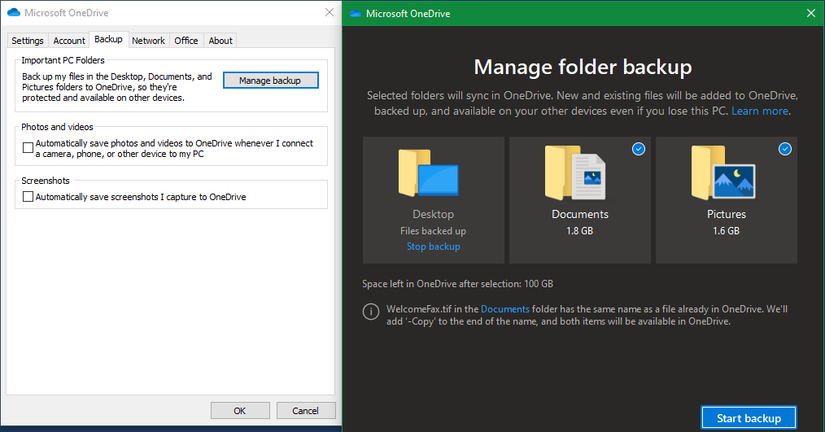Viewport: 825px width, 432px height.
Task: Open the Office tab
Action: coord(186,41)
